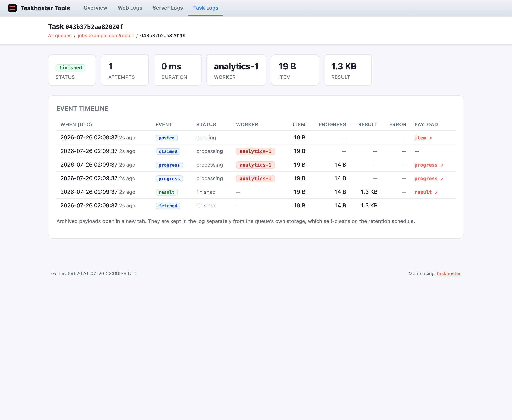Click the green finished status badge
This screenshot has width=512, height=420.
coord(70,68)
